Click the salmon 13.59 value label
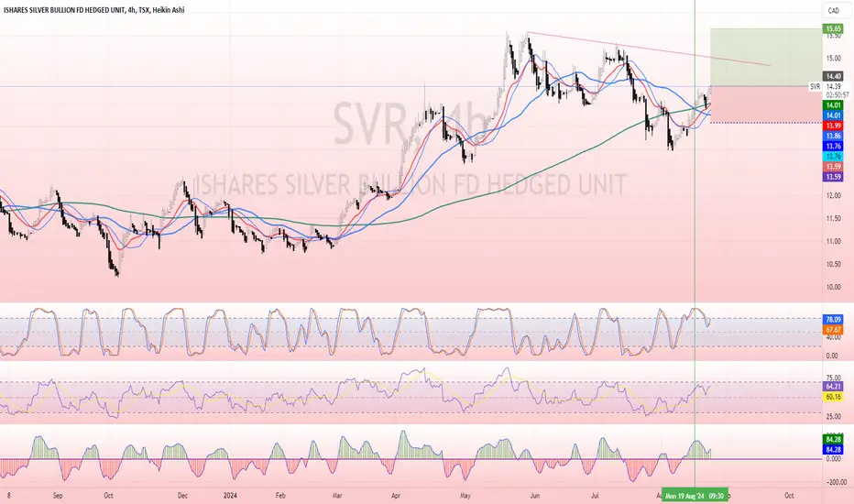The width and height of the screenshot is (854, 504). click(x=833, y=167)
